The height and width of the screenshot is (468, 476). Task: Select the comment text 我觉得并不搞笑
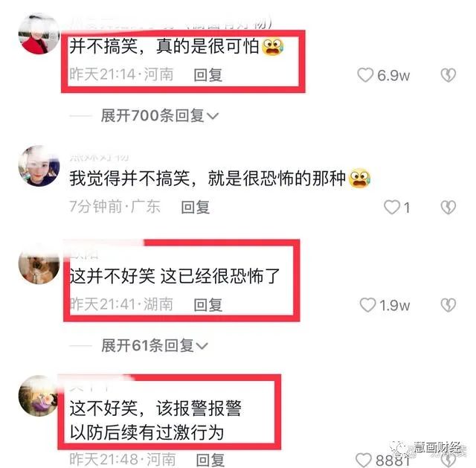tap(129, 178)
